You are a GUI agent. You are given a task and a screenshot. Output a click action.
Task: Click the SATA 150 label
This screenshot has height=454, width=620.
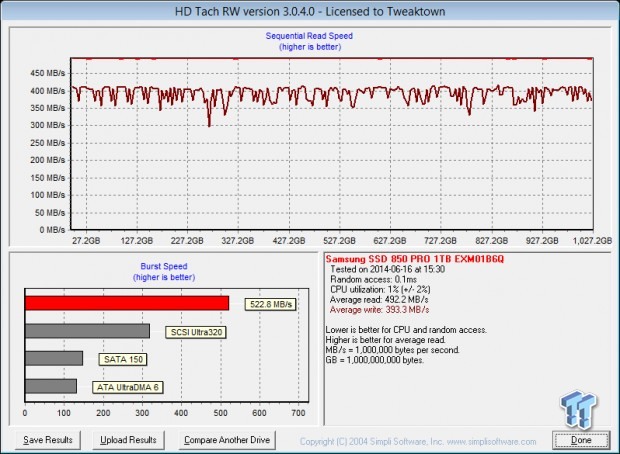point(123,359)
